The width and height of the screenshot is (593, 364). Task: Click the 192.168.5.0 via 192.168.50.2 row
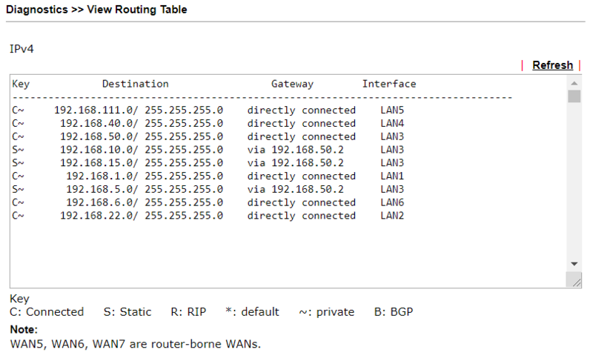pos(208,189)
